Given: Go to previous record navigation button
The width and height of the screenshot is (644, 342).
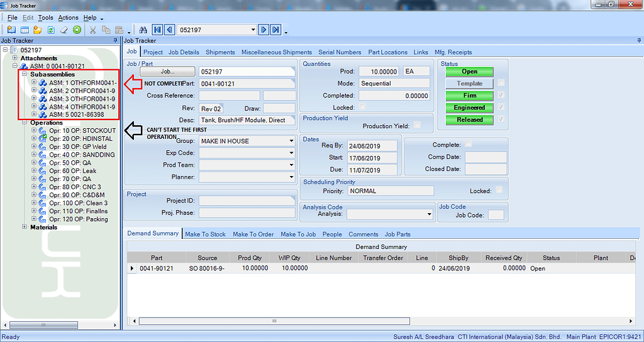Looking at the screenshot, I should 170,30.
